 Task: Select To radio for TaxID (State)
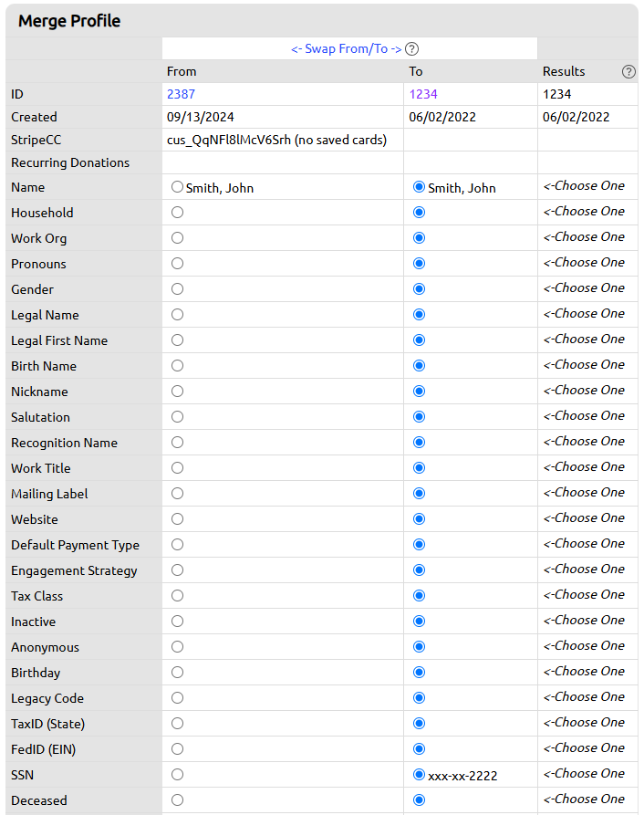click(x=419, y=723)
